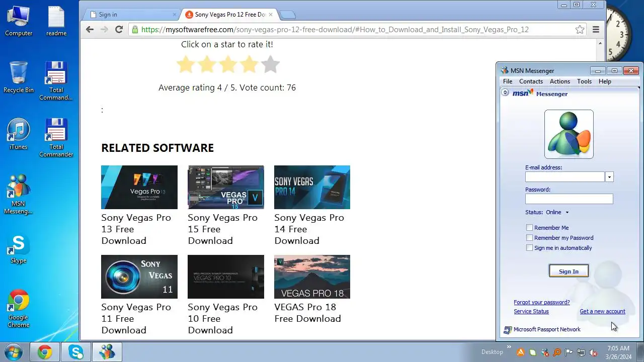
Task: Click the Chrome back arrow
Action: pyautogui.click(x=90, y=30)
